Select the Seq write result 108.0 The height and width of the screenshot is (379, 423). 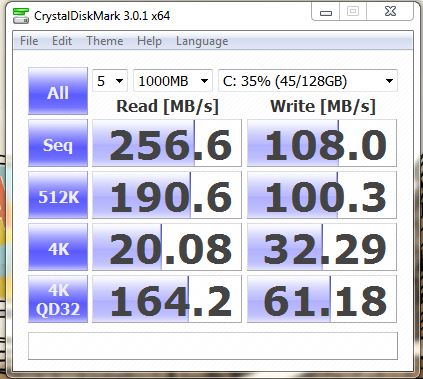(322, 143)
